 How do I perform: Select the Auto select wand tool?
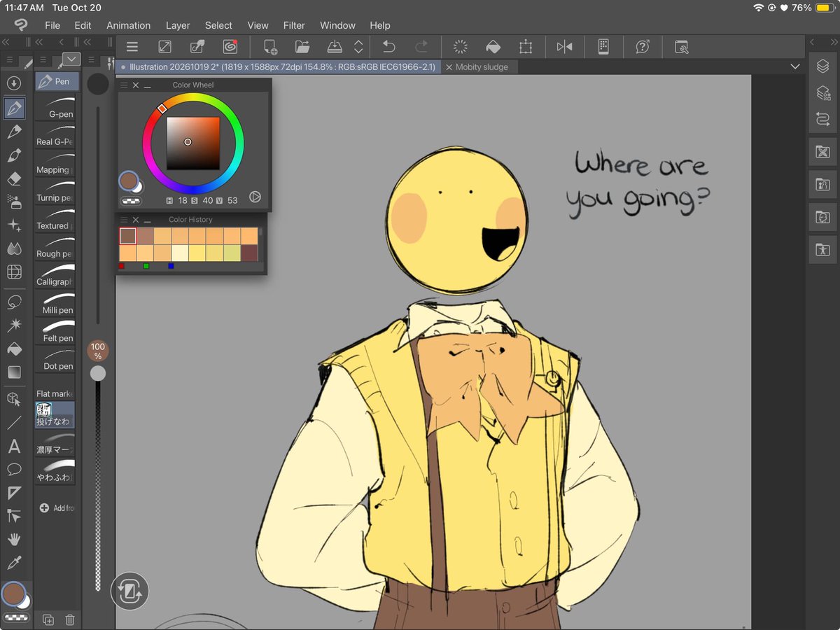click(14, 325)
